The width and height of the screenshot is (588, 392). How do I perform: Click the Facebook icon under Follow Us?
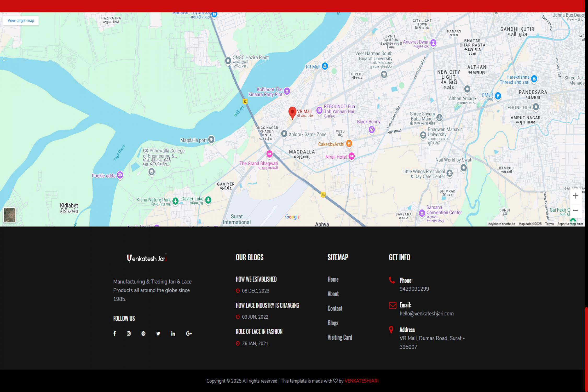114,333
